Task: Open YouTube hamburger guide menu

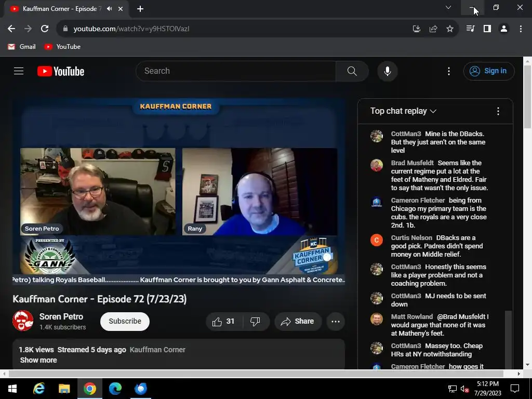Action: pyautogui.click(x=19, y=71)
